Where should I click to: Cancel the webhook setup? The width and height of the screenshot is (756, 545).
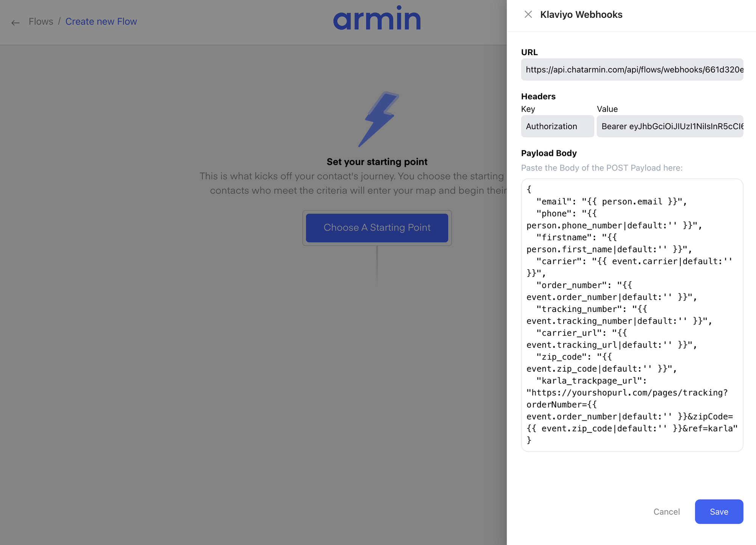tap(666, 511)
